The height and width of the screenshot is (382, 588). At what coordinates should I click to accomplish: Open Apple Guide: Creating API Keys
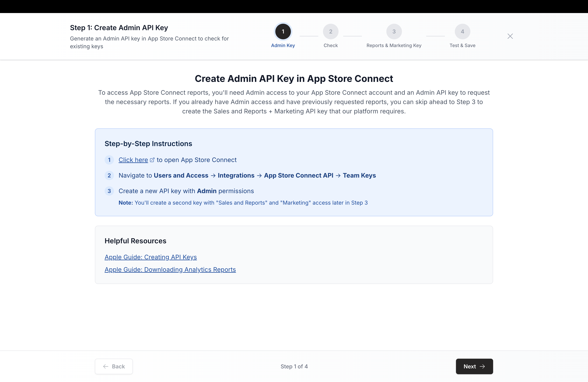[150, 257]
